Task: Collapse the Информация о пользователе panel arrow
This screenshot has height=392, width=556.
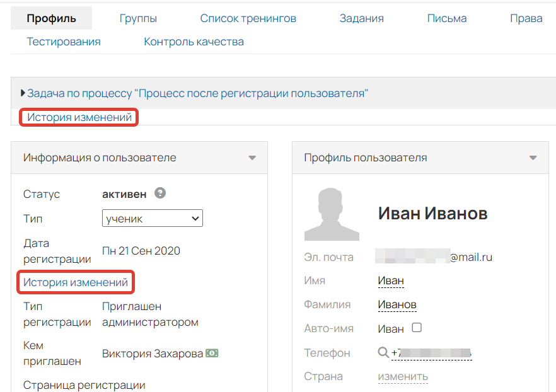Action: pos(252,158)
